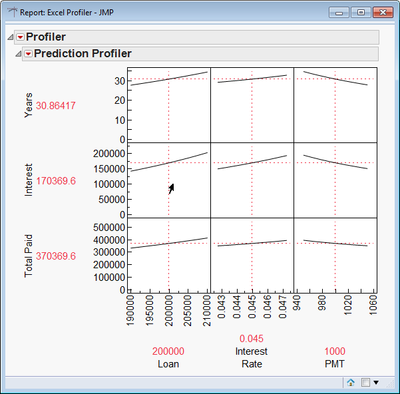Screen dimensions: 400x394
Task: Click the Total Paid vs PMT plot
Action: point(335,256)
